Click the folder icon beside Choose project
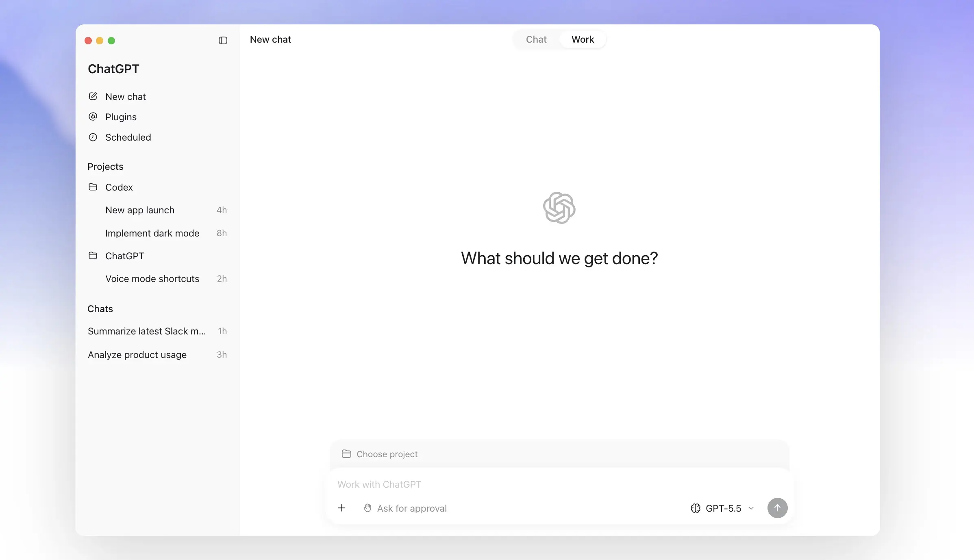 point(346,454)
